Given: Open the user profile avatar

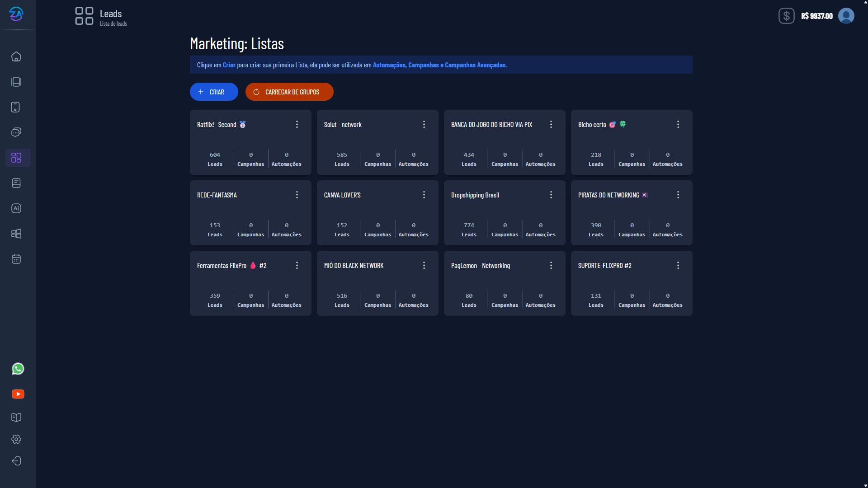Looking at the screenshot, I should tap(846, 16).
